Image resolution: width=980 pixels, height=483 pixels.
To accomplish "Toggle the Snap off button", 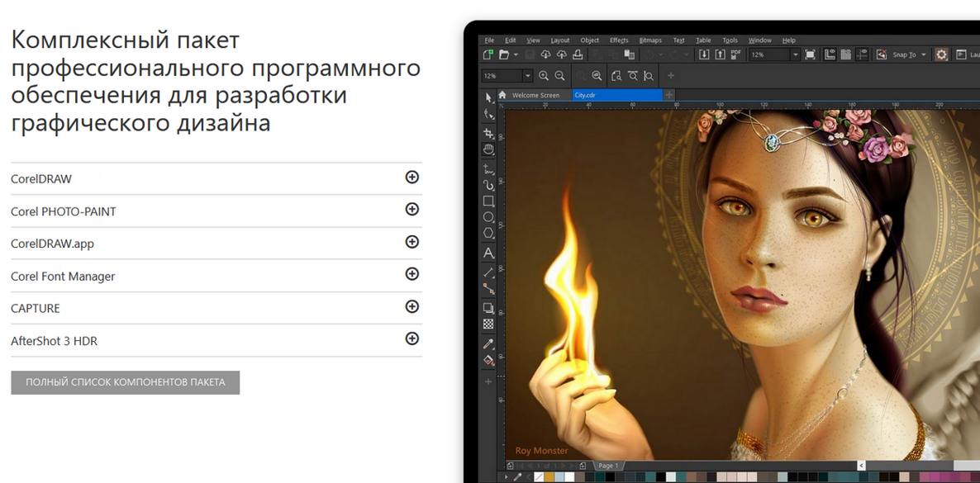I will 882,54.
